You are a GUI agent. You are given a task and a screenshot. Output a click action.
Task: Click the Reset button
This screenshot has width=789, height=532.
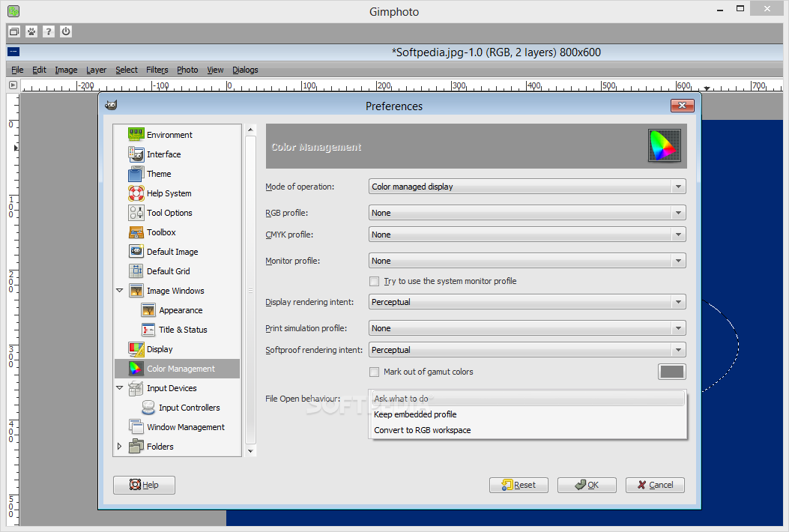tap(519, 485)
